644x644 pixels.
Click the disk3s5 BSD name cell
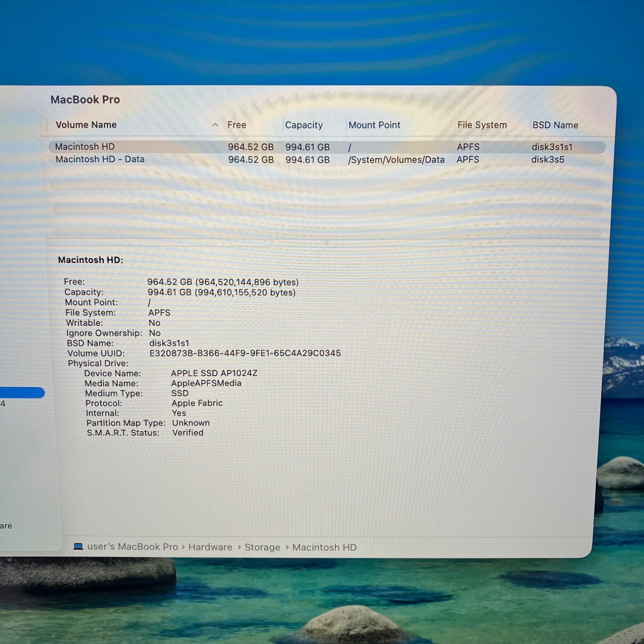coord(548,160)
